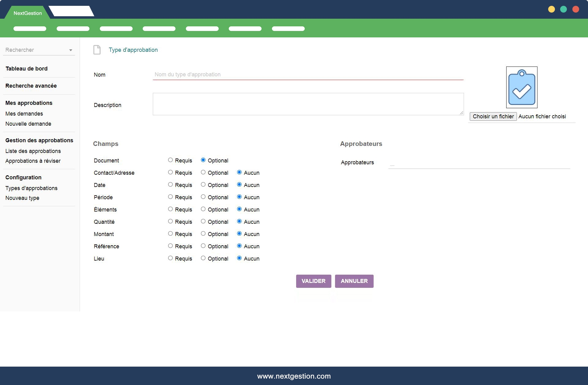Viewport: 588px width, 385px height.
Task: Click the clipboard checkmark approval image
Action: (522, 87)
